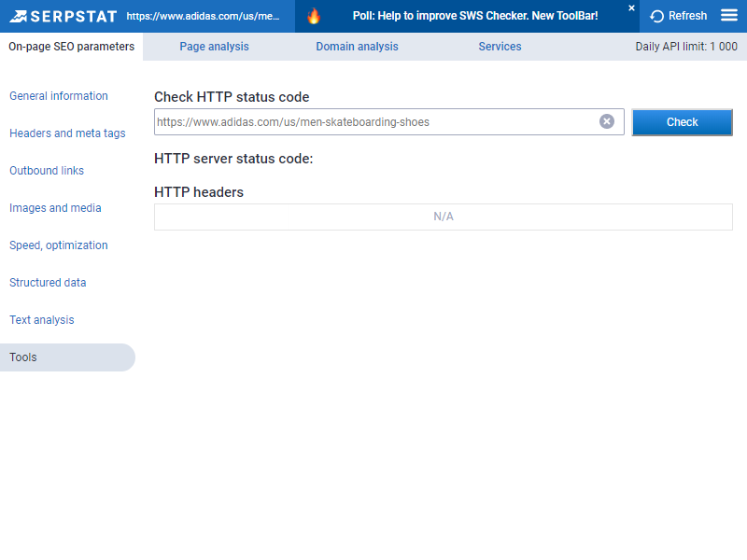Switch to Services tab
The width and height of the screenshot is (747, 560).
[500, 46]
